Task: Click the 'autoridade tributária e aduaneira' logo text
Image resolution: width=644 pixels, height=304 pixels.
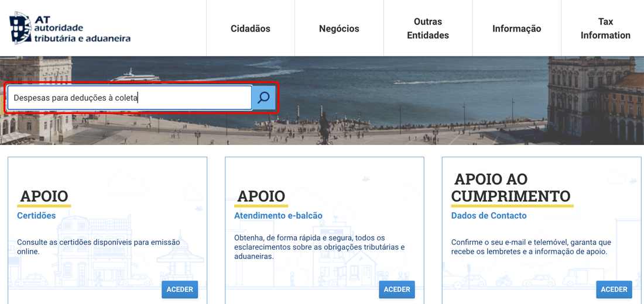Action: [x=83, y=33]
